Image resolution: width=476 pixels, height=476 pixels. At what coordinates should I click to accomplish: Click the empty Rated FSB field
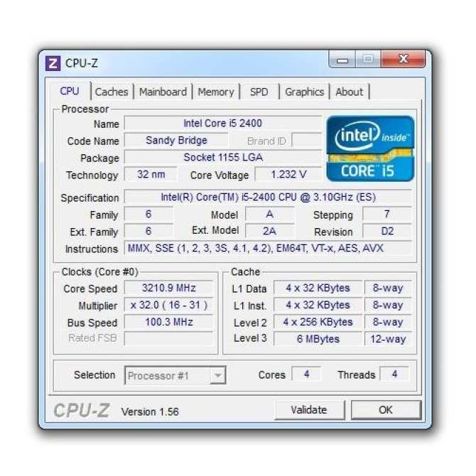tap(169, 338)
